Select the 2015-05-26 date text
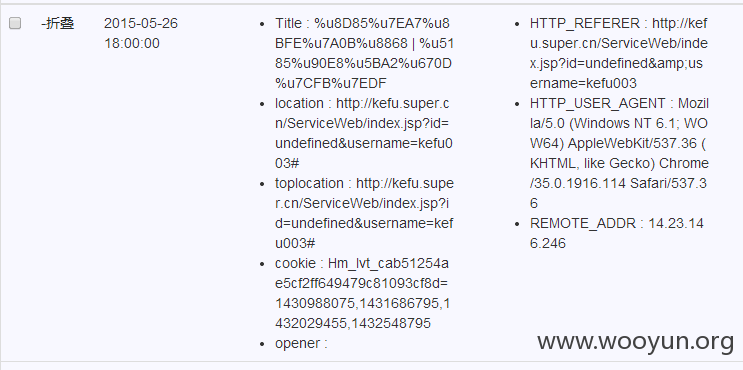 [x=141, y=23]
